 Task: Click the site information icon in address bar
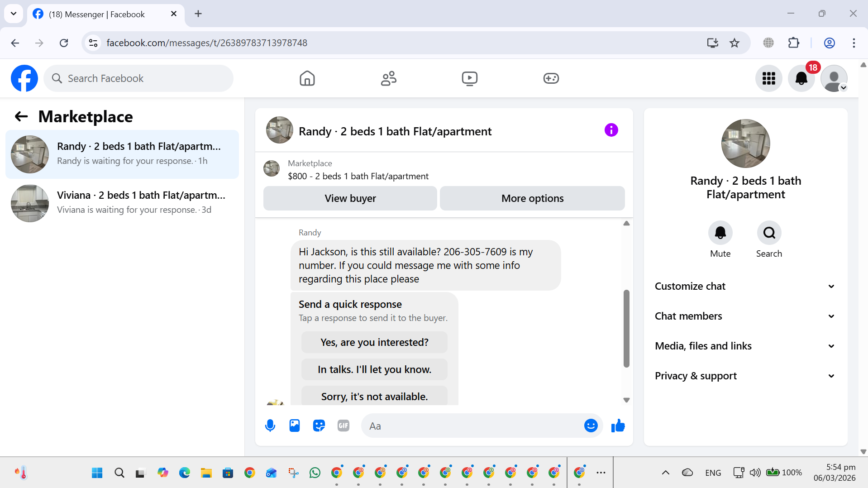93,43
